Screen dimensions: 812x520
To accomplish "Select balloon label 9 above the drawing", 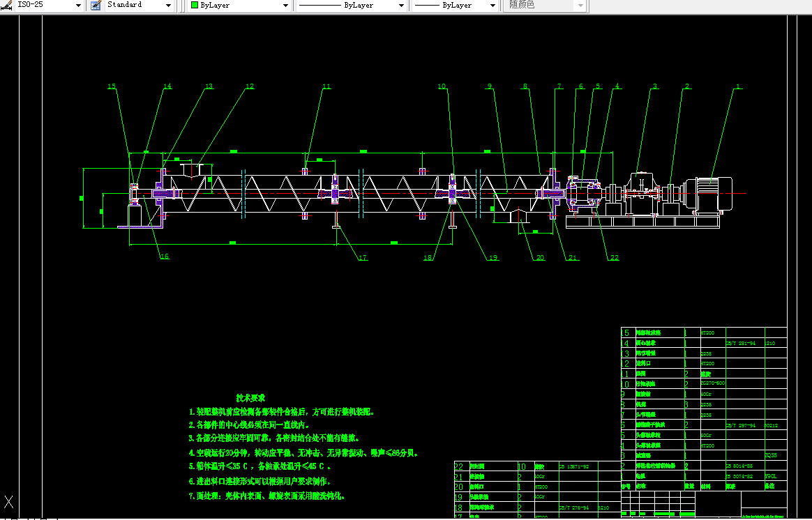I will pyautogui.click(x=490, y=86).
